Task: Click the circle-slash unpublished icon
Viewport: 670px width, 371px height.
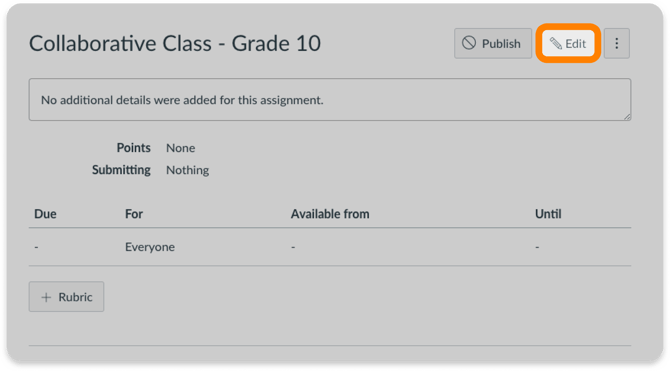Action: 469,43
